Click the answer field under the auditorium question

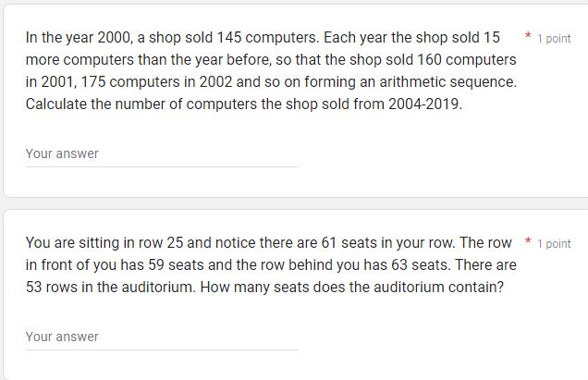162,337
